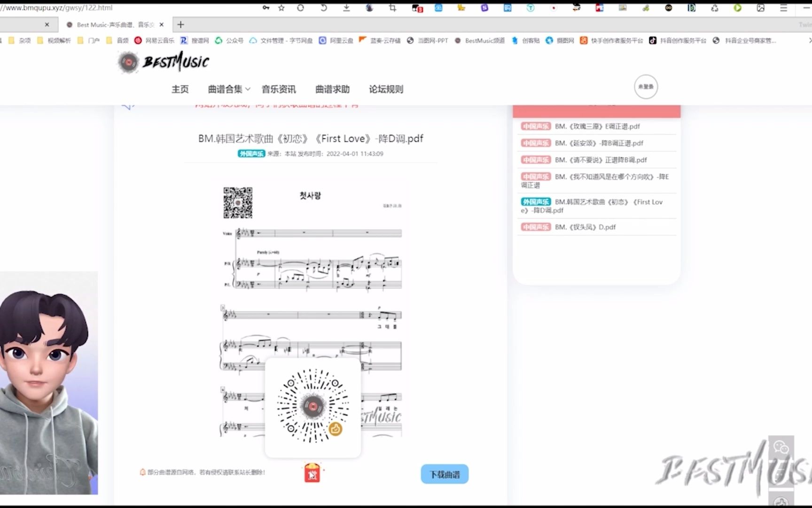
Task: Open the 音频 bookmark folder
Action: [x=117, y=40]
